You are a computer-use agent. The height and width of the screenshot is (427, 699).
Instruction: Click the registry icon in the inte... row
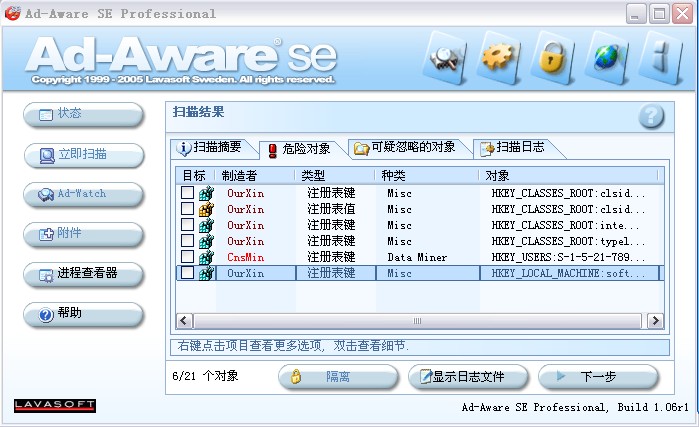[206, 225]
